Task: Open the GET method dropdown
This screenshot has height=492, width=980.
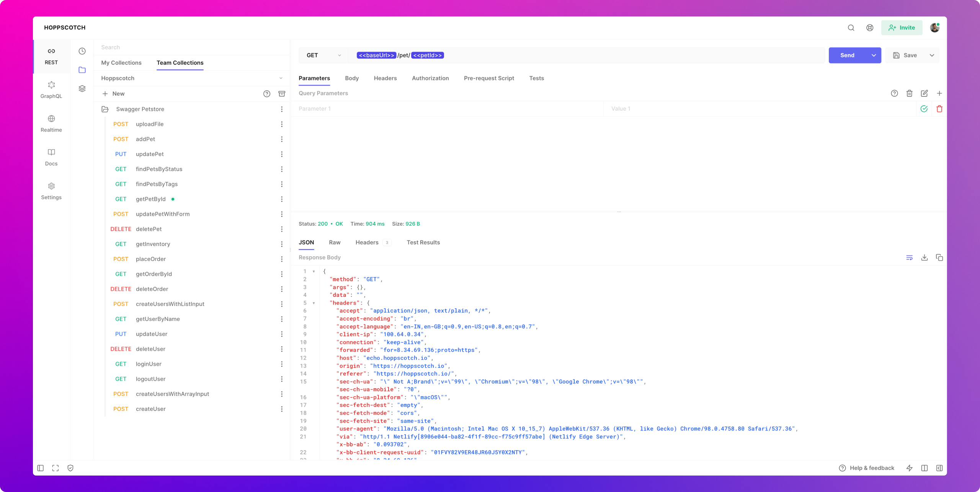Action: tap(323, 55)
